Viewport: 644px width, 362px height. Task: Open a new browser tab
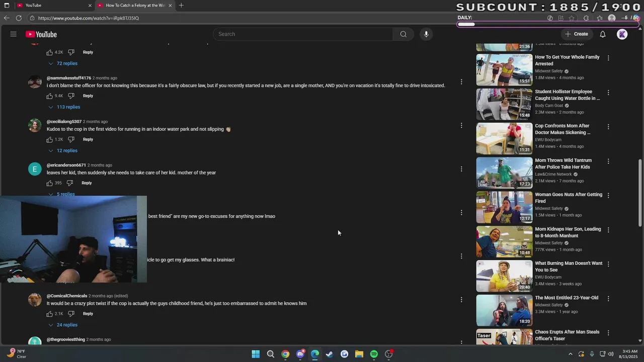181,6
